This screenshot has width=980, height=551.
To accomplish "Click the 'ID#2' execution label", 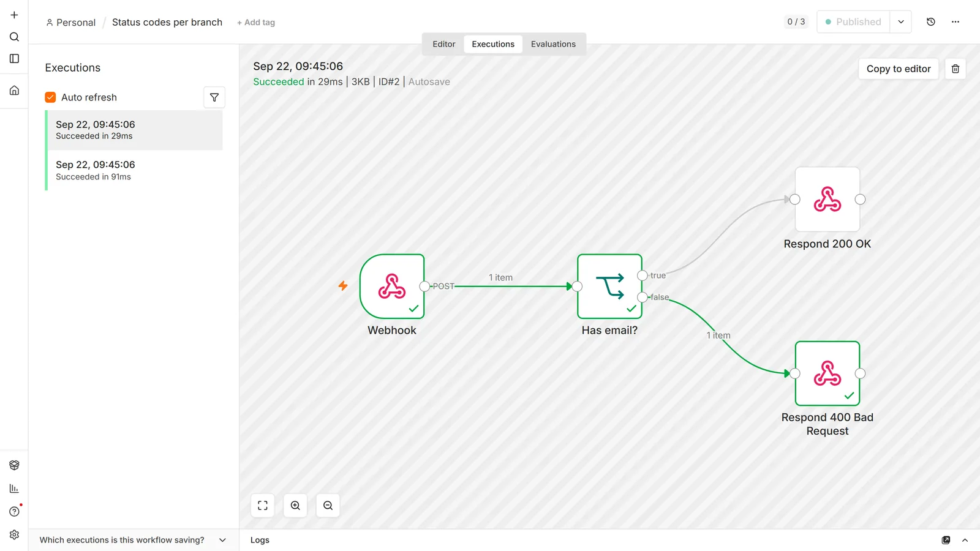I will click(x=389, y=81).
